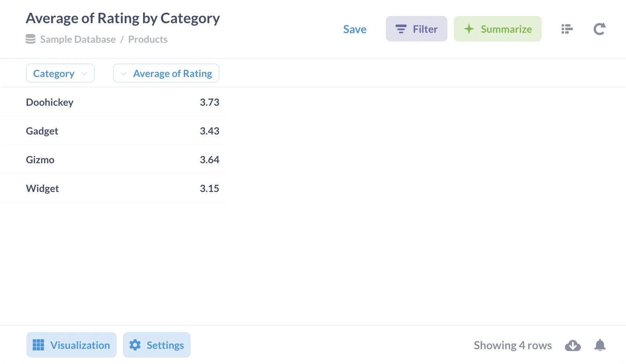This screenshot has width=626, height=364.
Task: Click the Sample Database icon
Action: pyautogui.click(x=30, y=39)
